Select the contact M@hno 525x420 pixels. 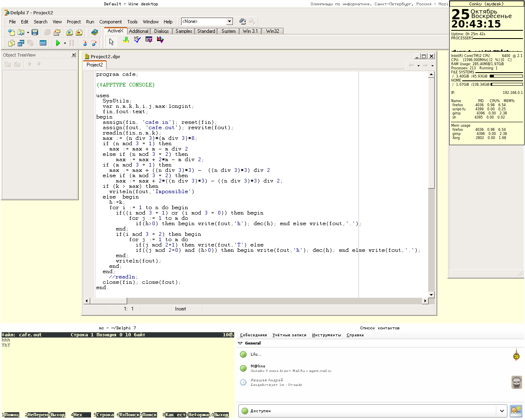[380, 368]
